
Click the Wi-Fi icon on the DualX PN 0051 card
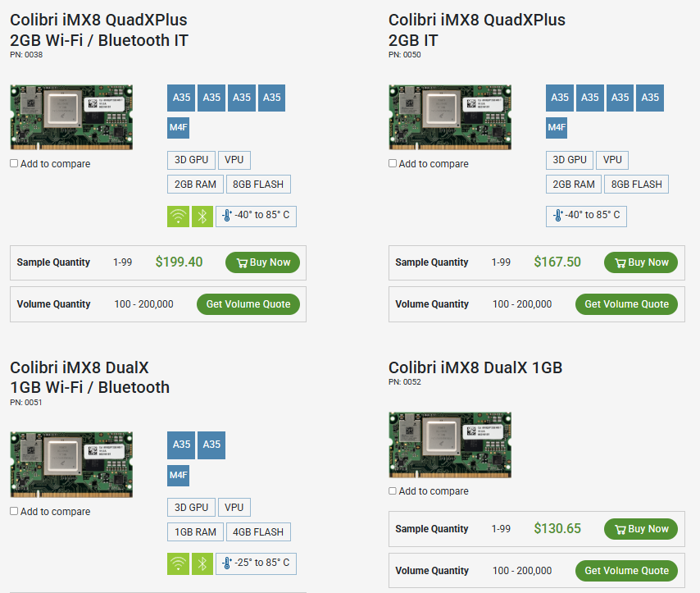(x=178, y=563)
